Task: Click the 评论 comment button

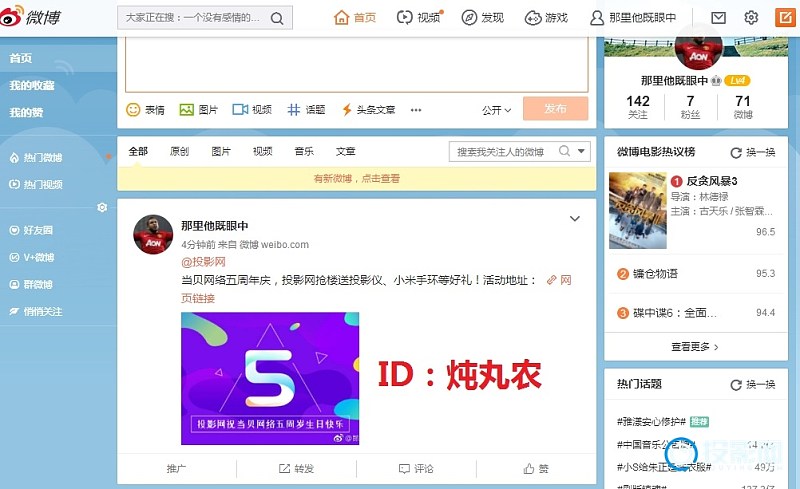Action: coord(416,469)
